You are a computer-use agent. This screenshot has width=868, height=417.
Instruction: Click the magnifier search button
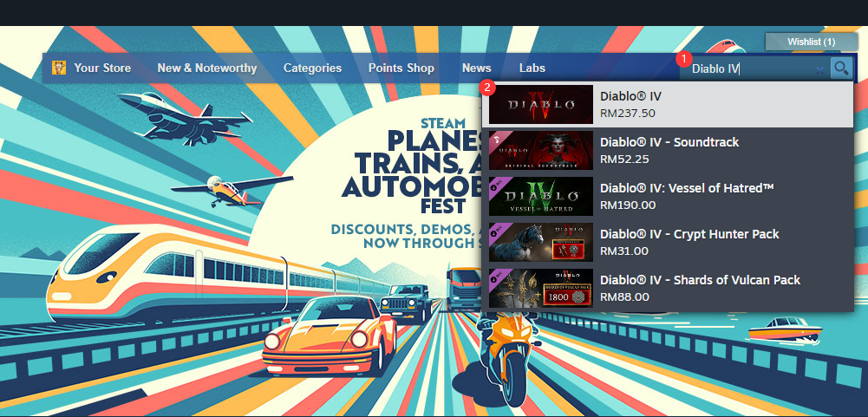pos(841,68)
